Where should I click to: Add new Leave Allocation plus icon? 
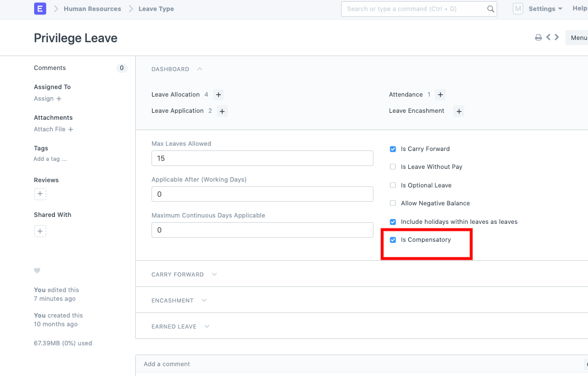coord(219,95)
